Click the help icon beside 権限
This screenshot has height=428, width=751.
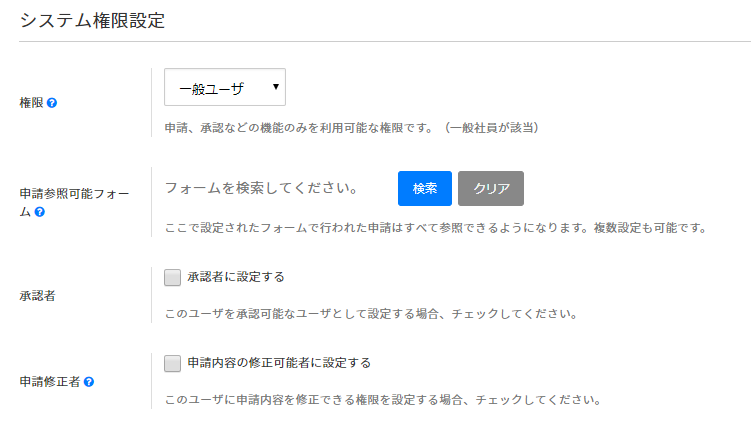point(51,103)
